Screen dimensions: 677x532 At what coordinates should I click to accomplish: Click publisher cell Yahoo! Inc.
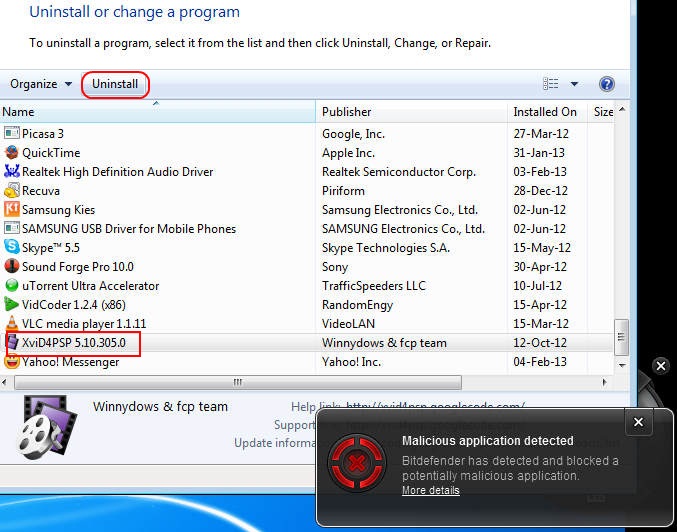[351, 361]
